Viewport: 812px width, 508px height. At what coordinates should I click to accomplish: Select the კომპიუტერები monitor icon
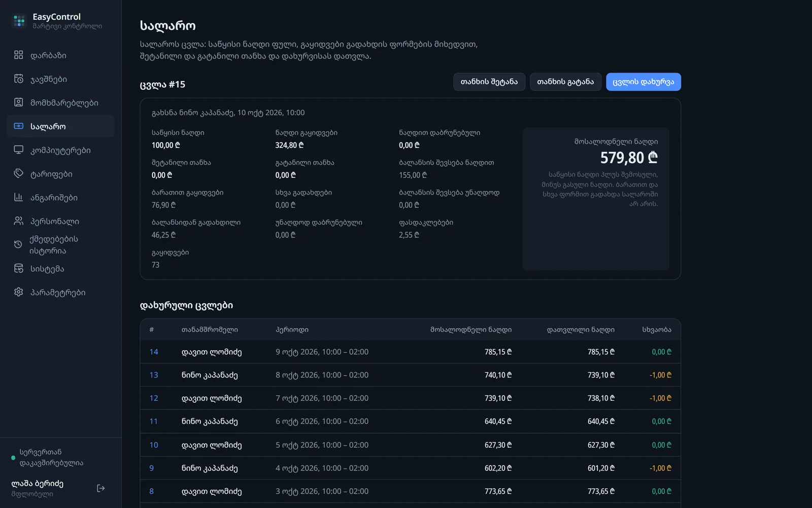tap(19, 150)
